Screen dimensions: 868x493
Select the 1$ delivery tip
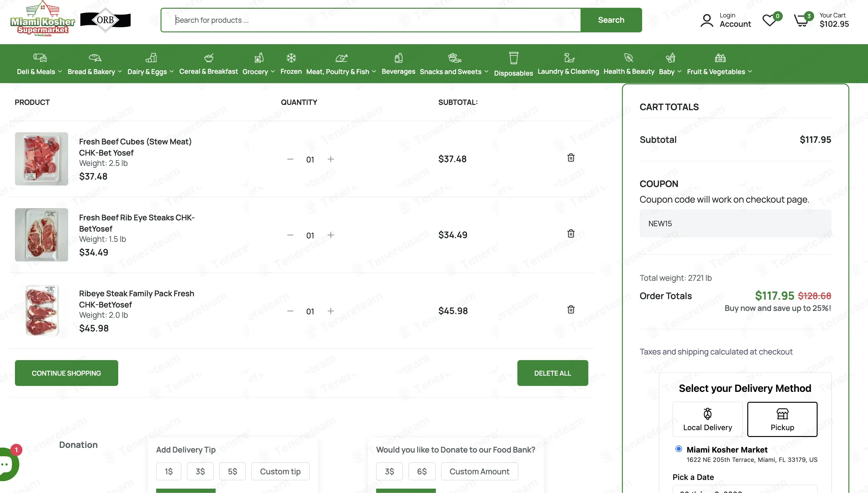point(169,471)
